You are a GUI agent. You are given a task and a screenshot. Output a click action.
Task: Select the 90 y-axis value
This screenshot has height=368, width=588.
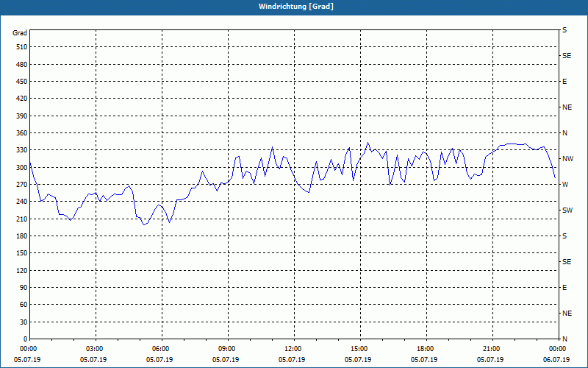click(24, 288)
